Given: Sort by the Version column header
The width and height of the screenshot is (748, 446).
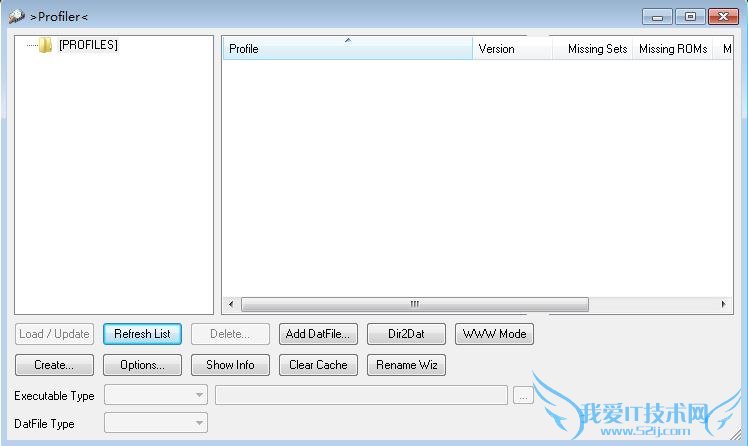Looking at the screenshot, I should point(511,49).
